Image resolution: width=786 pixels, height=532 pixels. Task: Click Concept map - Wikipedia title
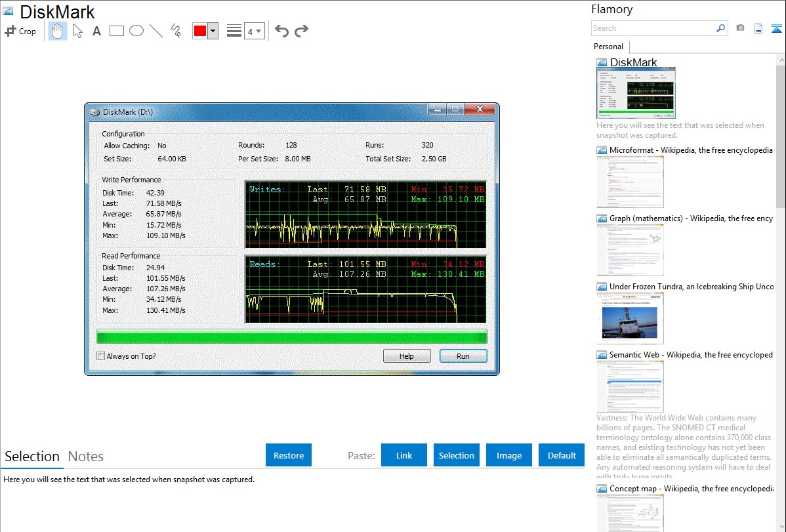click(691, 488)
